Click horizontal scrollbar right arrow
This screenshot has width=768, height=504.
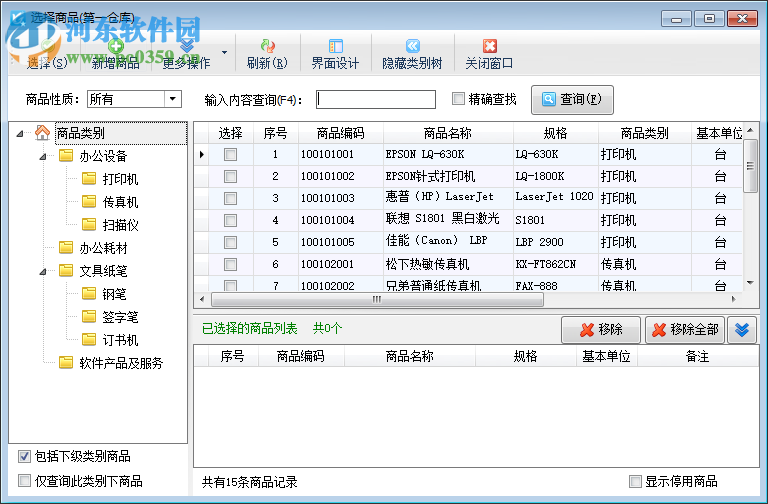point(733,299)
